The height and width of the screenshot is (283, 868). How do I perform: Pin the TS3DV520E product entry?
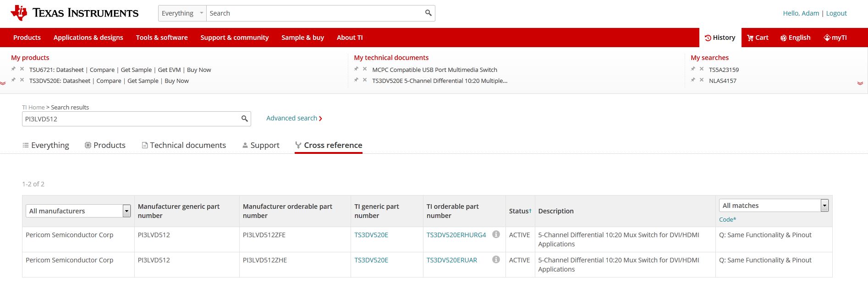click(x=13, y=80)
